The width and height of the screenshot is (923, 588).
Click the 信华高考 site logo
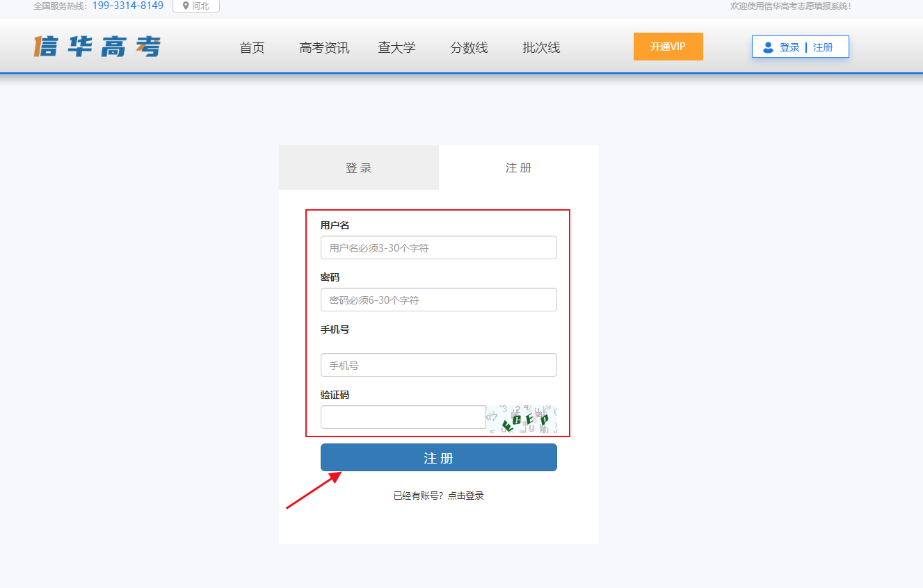[x=97, y=47]
